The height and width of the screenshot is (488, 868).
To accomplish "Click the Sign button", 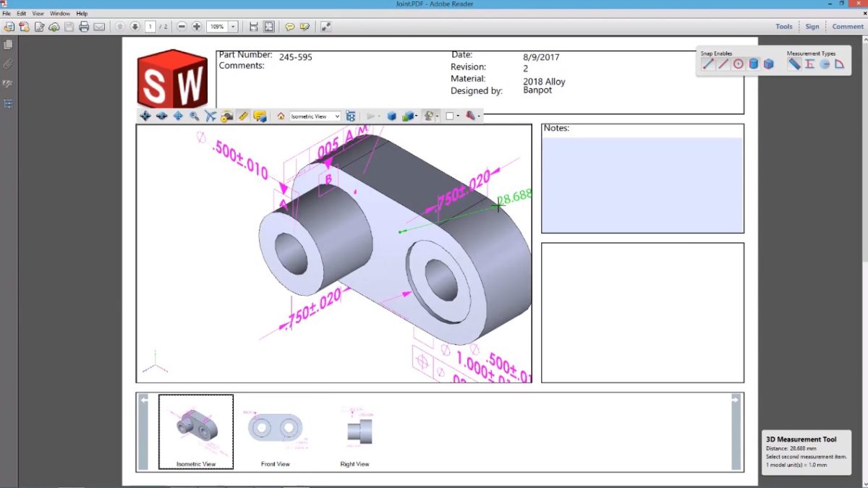I will (812, 26).
